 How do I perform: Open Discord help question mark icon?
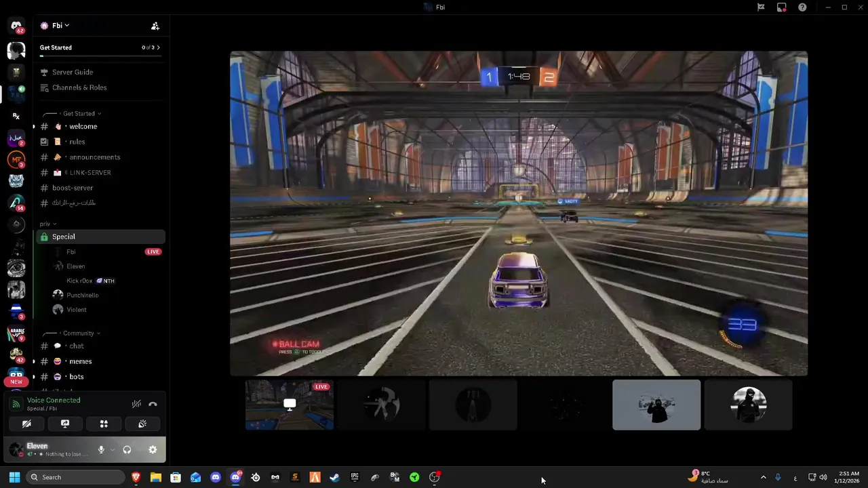tap(802, 7)
